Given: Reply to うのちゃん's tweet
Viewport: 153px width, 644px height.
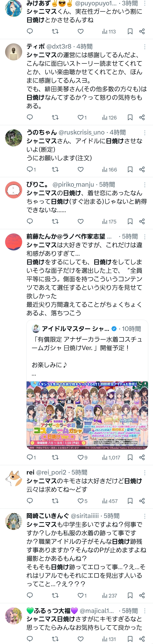Looking at the screenshot, I should [31, 170].
